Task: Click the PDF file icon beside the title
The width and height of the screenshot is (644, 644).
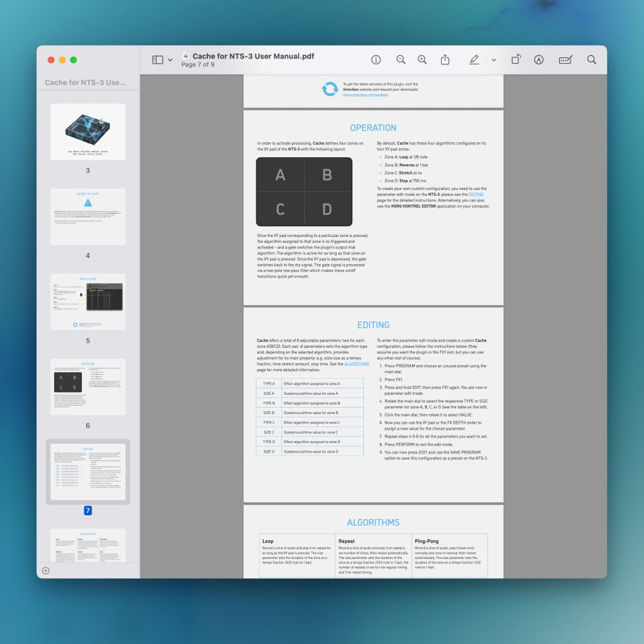Action: click(x=185, y=56)
